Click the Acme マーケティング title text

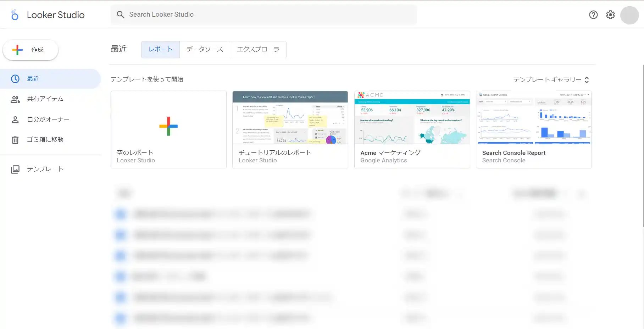(x=390, y=152)
